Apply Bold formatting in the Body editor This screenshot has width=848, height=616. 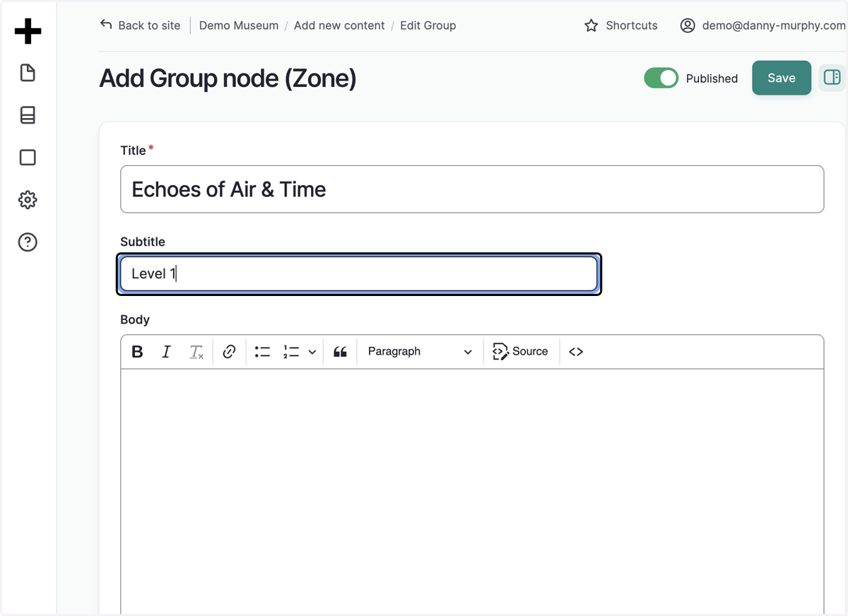(138, 352)
